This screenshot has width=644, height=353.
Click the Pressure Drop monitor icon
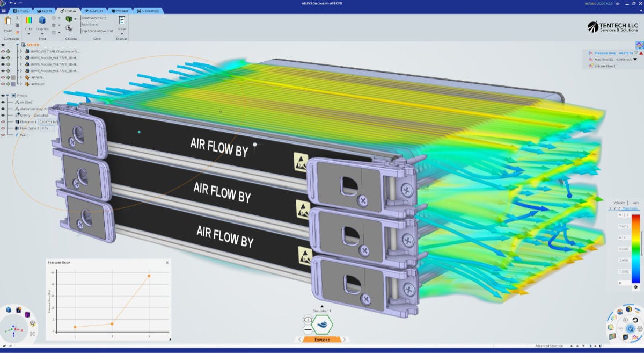coord(590,53)
